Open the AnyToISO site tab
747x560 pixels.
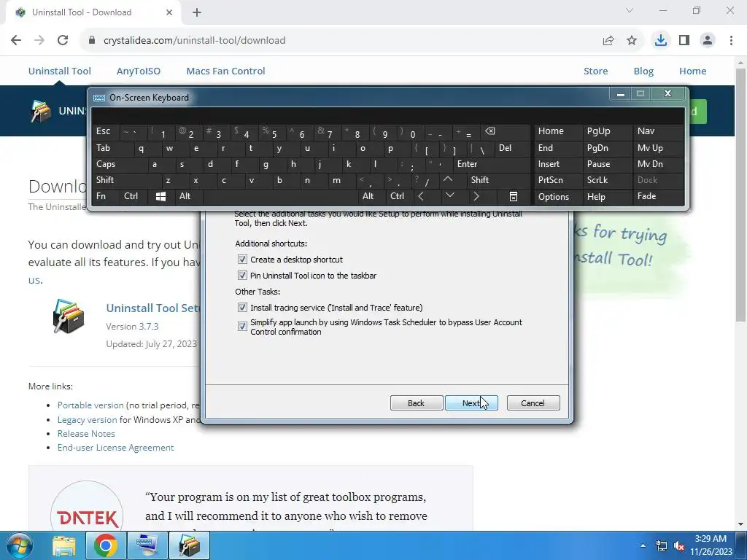[x=139, y=71]
